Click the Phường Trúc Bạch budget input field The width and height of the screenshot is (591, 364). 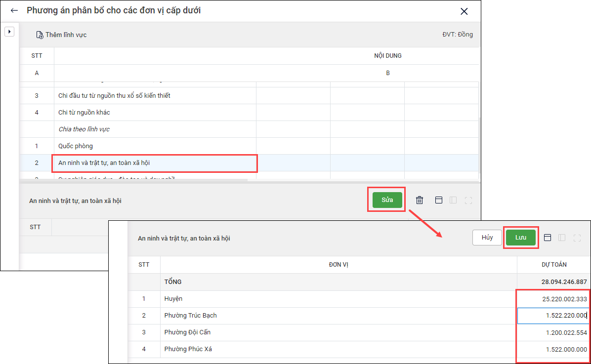point(552,316)
